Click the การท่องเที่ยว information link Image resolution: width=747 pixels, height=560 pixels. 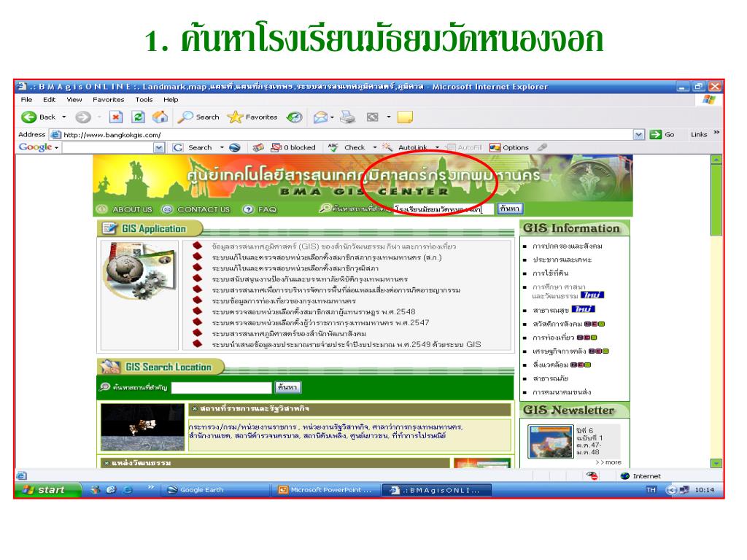554,338
